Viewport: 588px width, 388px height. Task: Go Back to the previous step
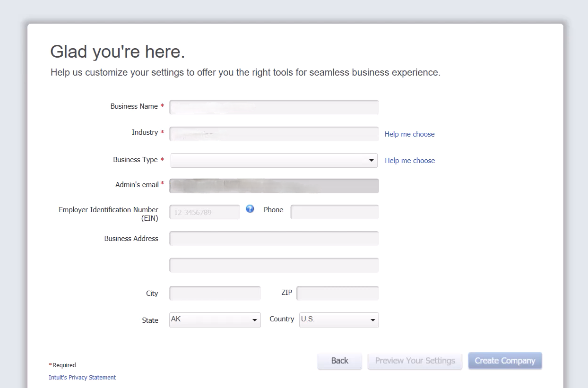(340, 361)
